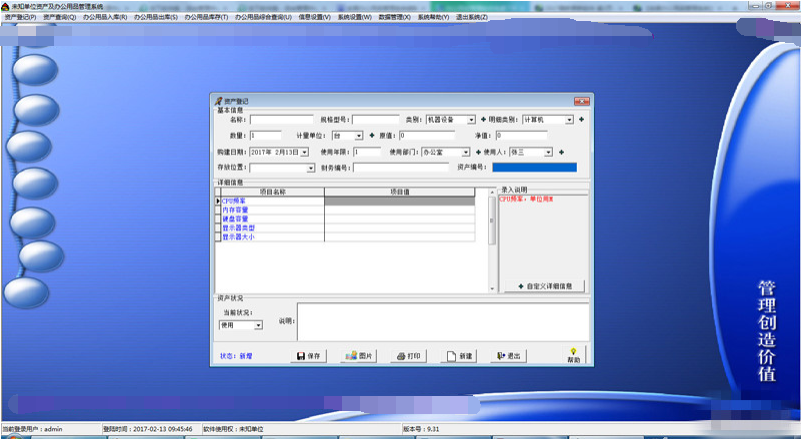Expand the 类别 dropdown showing 机器设备
This screenshot has height=441, width=801.
coord(471,120)
